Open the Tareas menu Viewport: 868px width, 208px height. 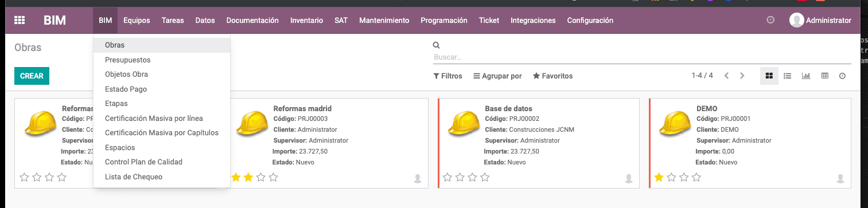pos(173,20)
